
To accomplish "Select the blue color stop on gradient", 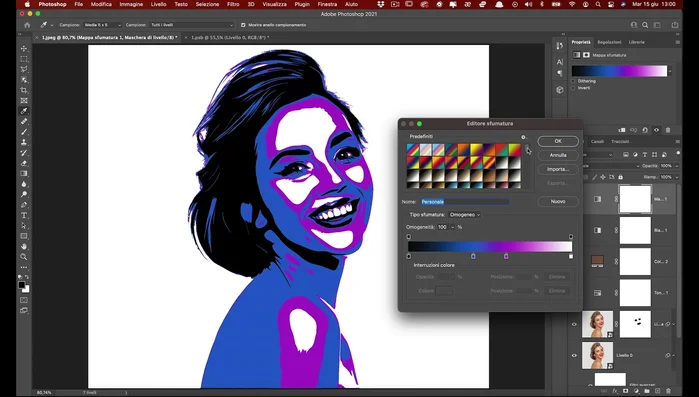I will (x=473, y=256).
